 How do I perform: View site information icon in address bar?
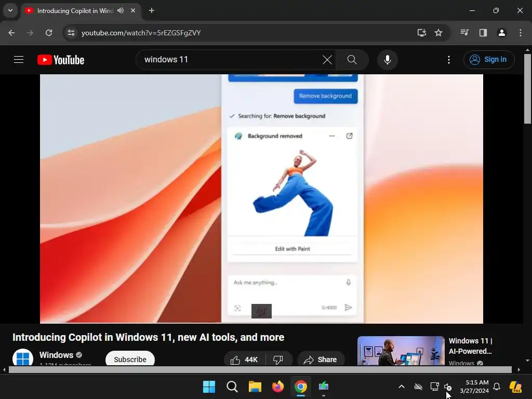[71, 33]
